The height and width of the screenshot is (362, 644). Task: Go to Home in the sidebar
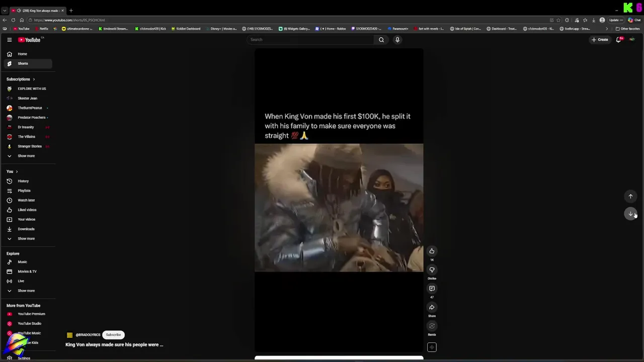pos(28,54)
